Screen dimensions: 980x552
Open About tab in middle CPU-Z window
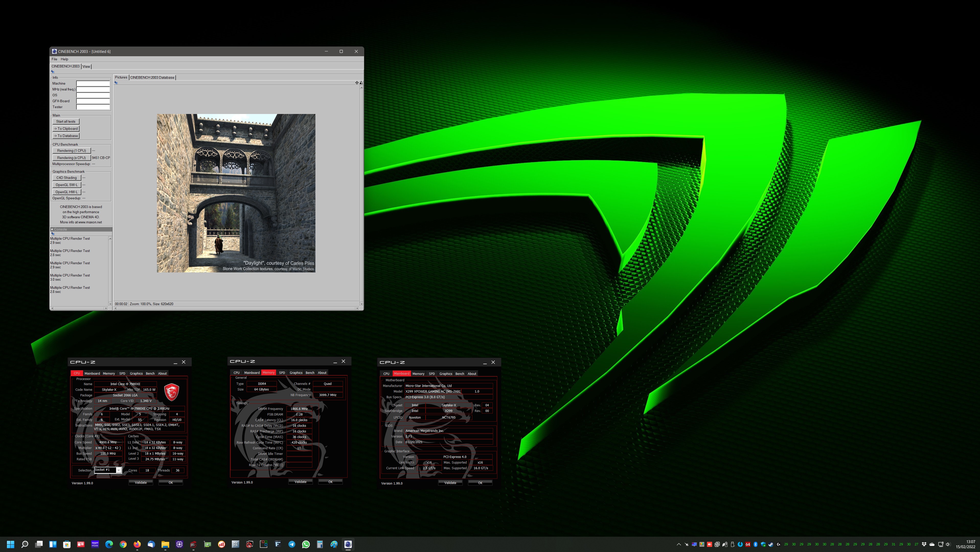(322, 373)
